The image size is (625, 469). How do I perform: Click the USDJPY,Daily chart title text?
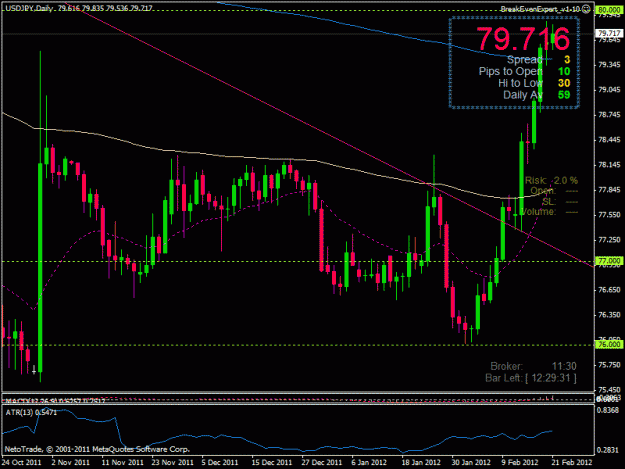[x=29, y=8]
